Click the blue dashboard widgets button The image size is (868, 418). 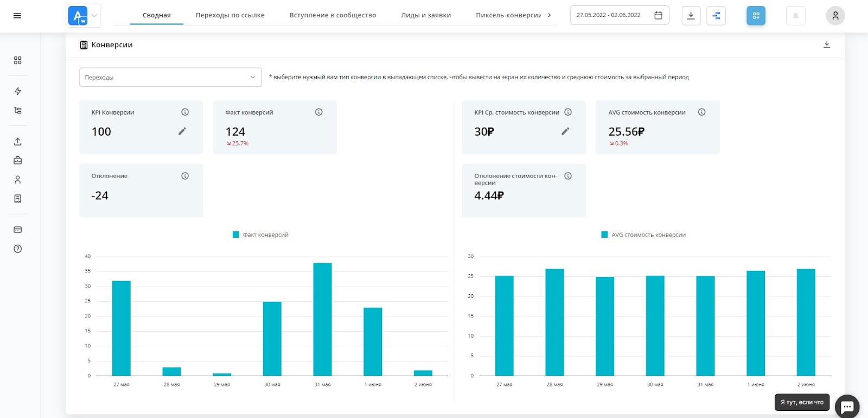point(756,16)
